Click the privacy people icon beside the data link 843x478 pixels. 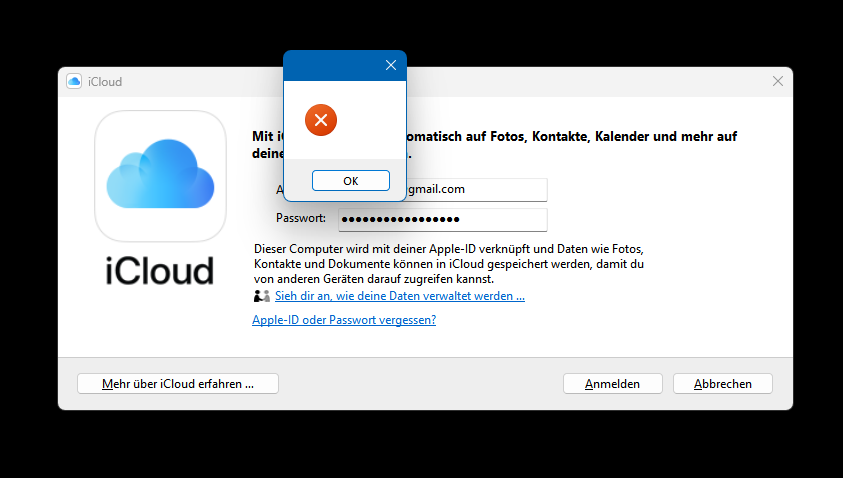coord(262,296)
